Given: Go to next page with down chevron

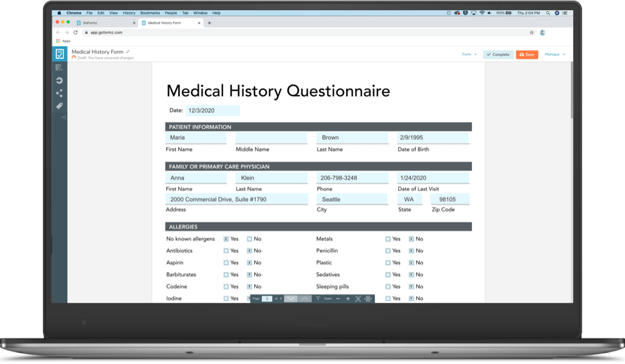Looking at the screenshot, I should 292,298.
